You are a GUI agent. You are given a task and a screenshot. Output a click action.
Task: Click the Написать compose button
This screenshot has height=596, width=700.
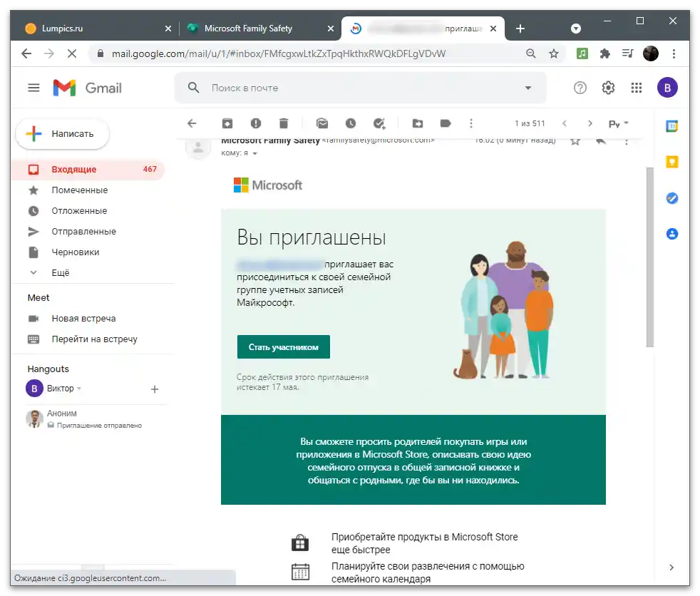pyautogui.click(x=63, y=133)
